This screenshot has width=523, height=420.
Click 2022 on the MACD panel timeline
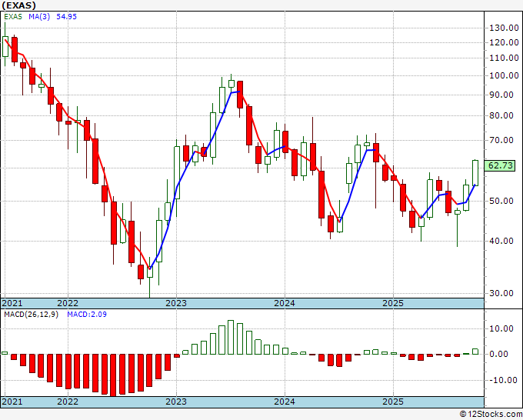[x=68, y=402]
